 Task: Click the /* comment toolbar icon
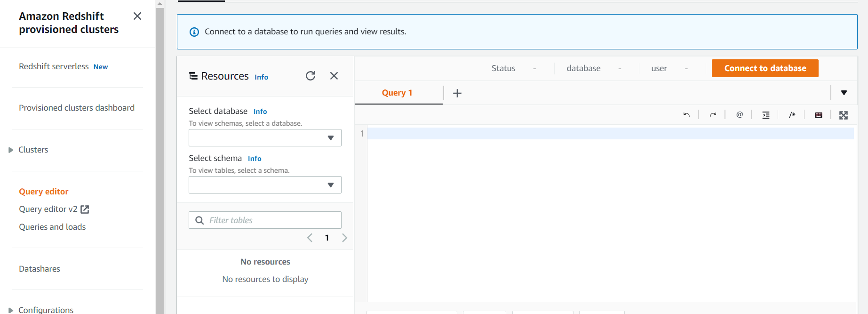pyautogui.click(x=792, y=115)
